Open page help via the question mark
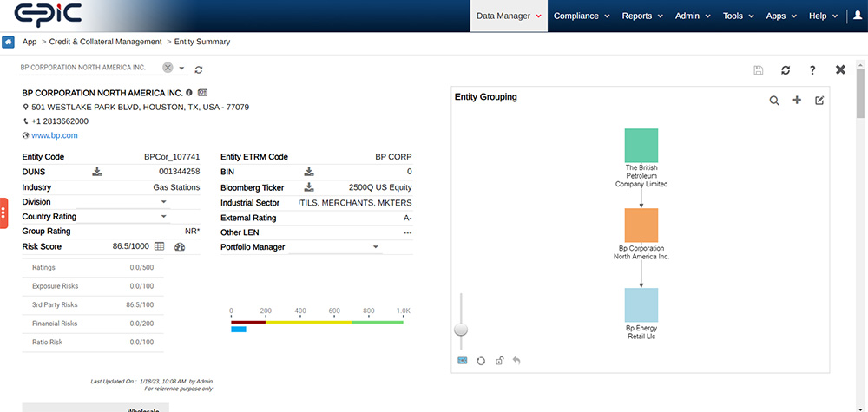This screenshot has width=868, height=412. (x=812, y=70)
